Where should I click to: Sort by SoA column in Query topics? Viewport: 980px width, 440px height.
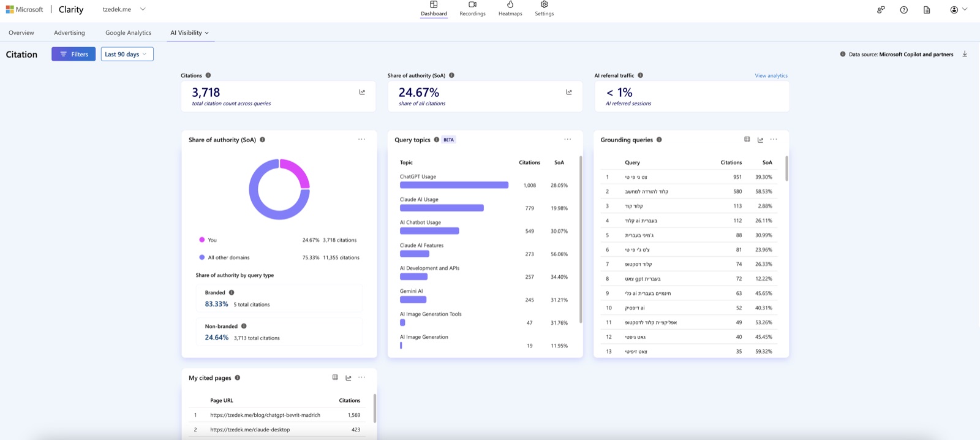559,162
